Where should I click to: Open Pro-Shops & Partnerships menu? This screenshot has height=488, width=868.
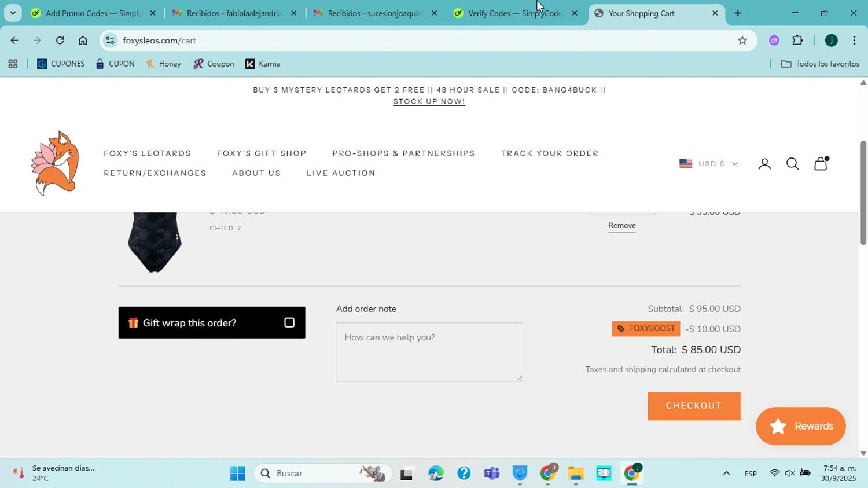pos(403,153)
